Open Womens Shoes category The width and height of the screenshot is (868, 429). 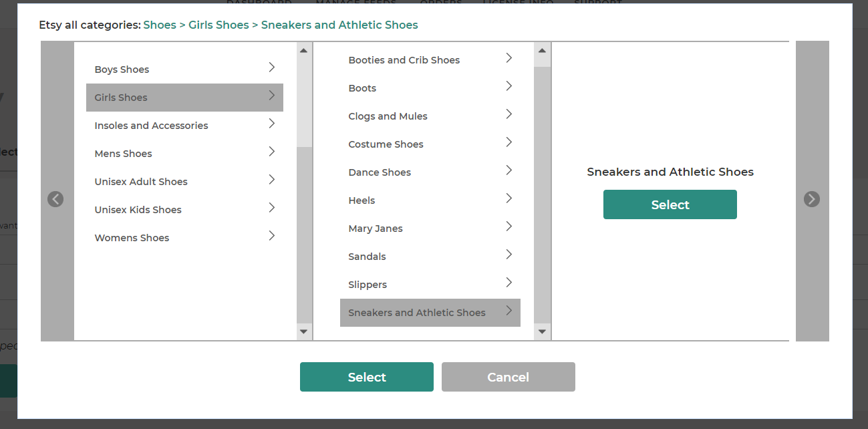(x=184, y=238)
